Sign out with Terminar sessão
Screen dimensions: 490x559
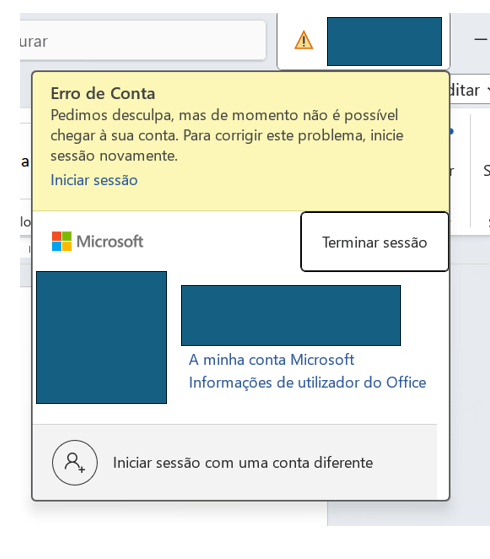[x=374, y=242]
